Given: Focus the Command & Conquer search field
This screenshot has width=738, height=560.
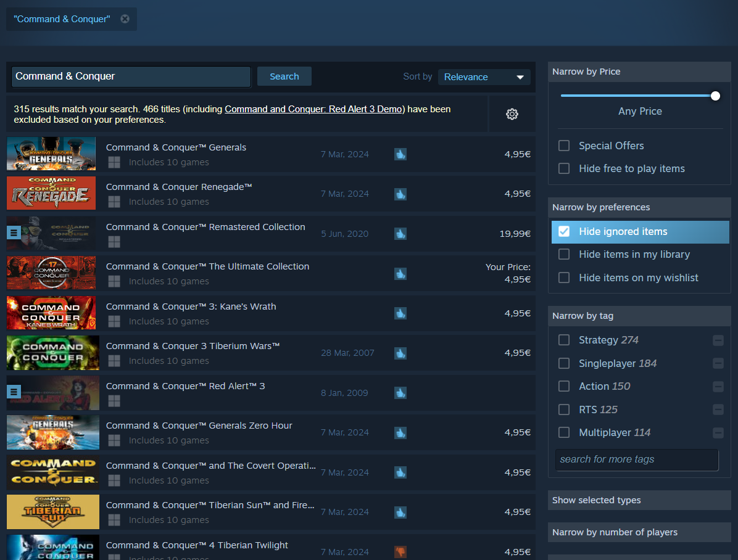Looking at the screenshot, I should (x=131, y=76).
